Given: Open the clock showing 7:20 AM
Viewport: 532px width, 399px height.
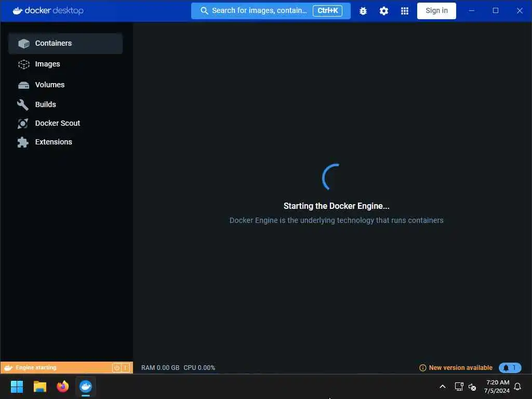Looking at the screenshot, I should 497,387.
